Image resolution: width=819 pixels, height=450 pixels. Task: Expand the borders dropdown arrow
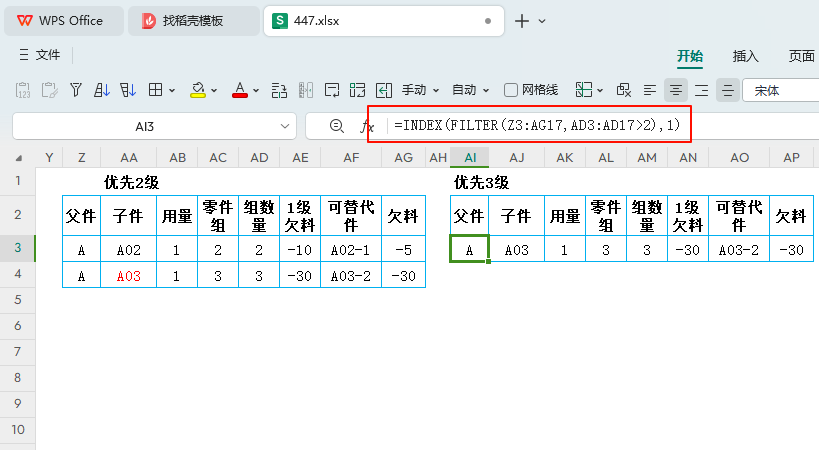pos(171,91)
